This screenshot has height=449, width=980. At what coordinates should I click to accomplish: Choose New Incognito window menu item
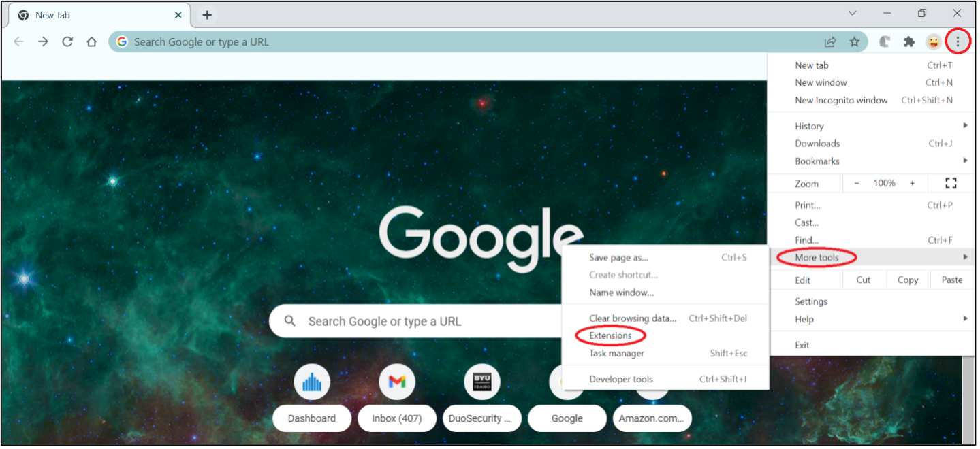coord(841,100)
